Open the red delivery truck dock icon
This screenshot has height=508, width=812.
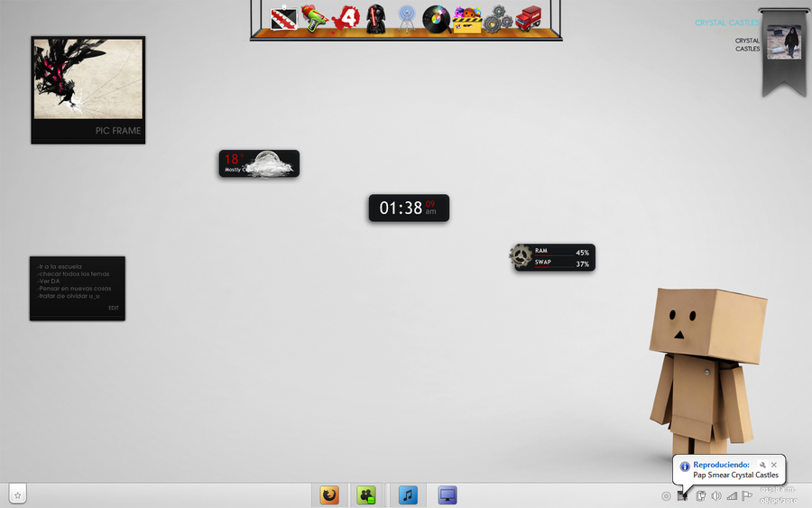(x=529, y=18)
